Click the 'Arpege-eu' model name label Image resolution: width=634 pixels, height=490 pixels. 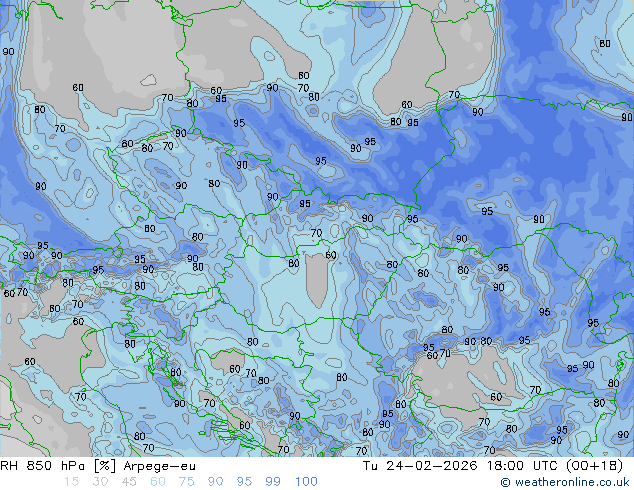pyautogui.click(x=159, y=466)
